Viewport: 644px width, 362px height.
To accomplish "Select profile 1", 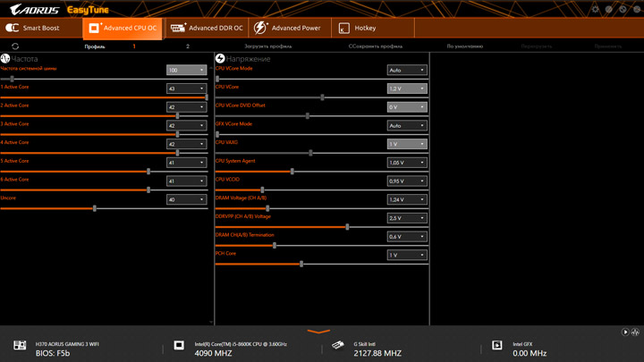I will coord(134,46).
